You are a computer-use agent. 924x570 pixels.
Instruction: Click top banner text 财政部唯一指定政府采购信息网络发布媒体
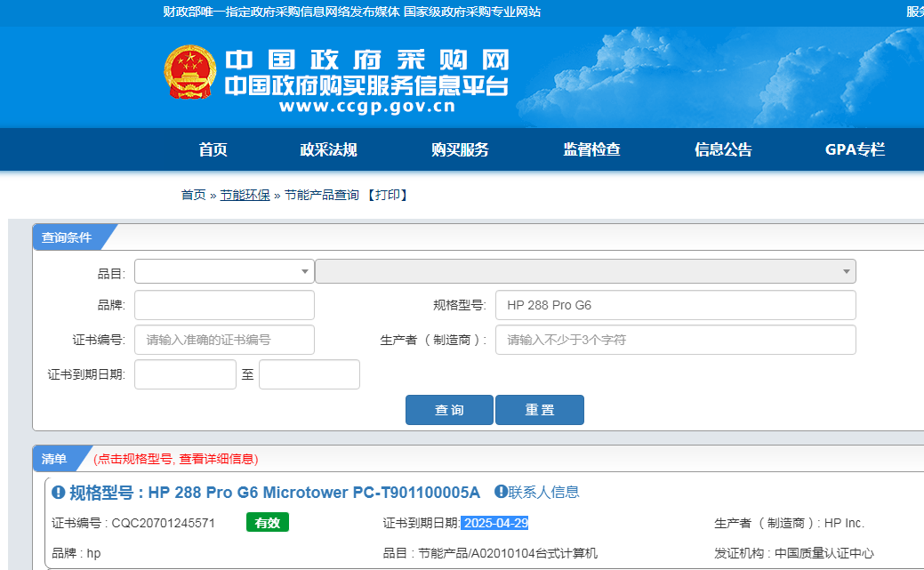coord(281,12)
